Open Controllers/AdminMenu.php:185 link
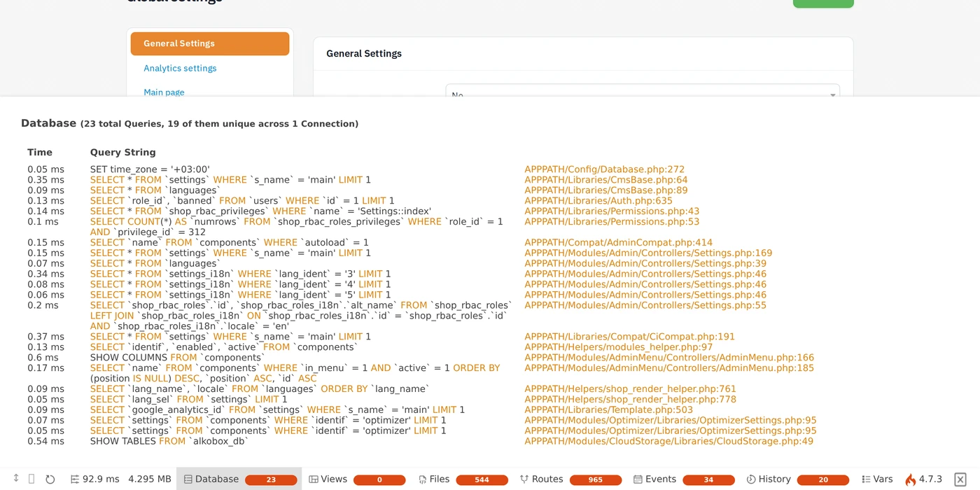980x490 pixels. pyautogui.click(x=669, y=368)
